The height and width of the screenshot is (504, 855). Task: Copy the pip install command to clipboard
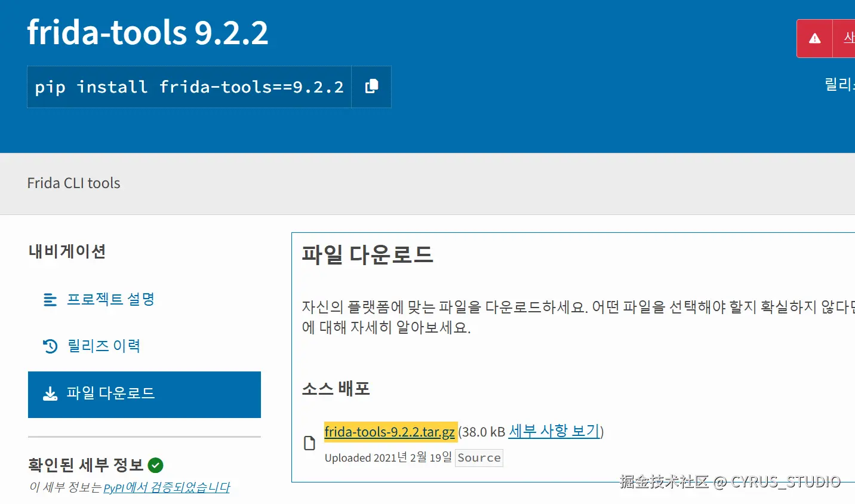(x=371, y=87)
